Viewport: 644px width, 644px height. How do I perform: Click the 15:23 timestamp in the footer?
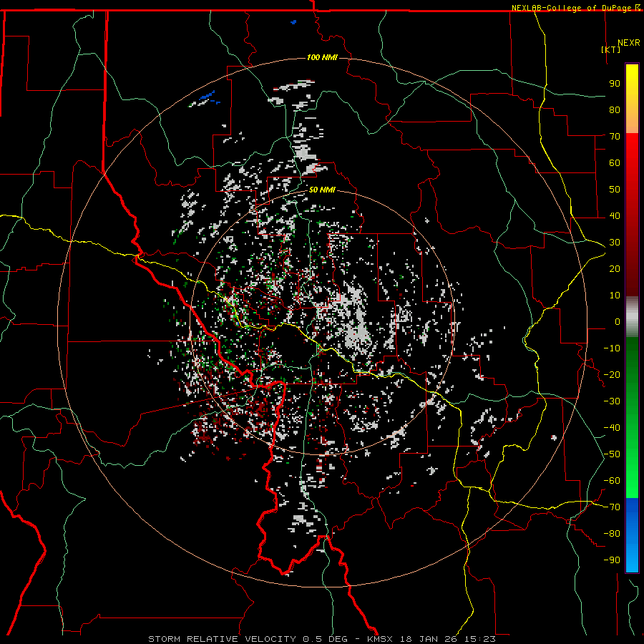tap(480, 639)
